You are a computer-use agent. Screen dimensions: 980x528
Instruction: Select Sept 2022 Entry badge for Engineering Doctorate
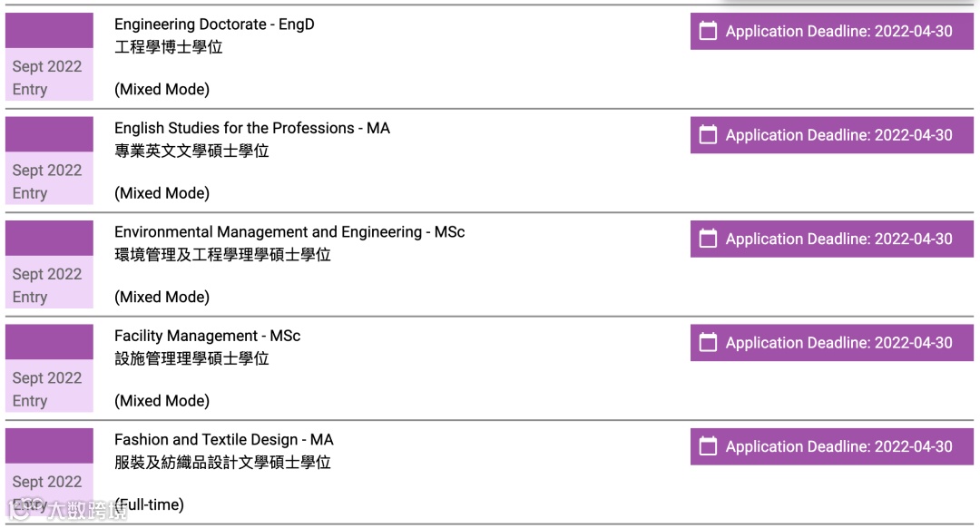coord(49,76)
